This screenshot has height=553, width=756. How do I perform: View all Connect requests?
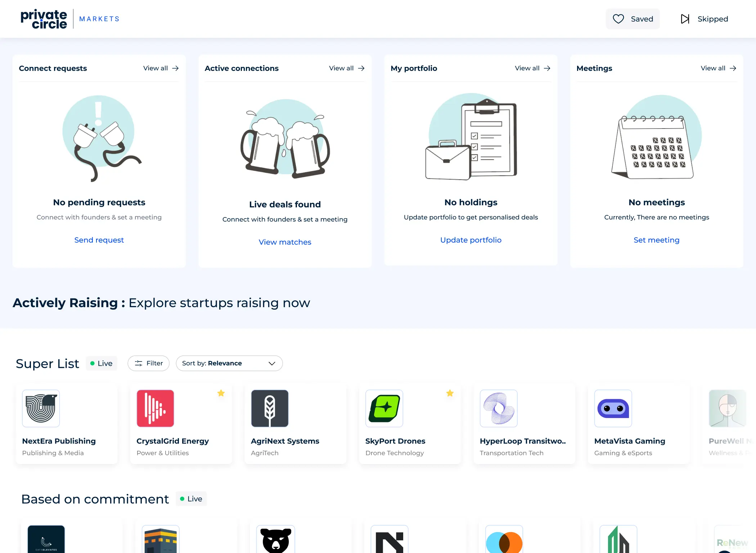click(161, 68)
